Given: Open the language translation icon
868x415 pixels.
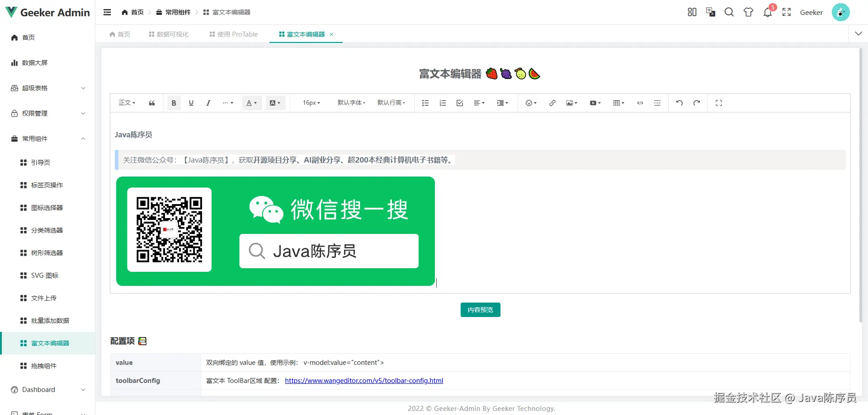Looking at the screenshot, I should pyautogui.click(x=711, y=12).
